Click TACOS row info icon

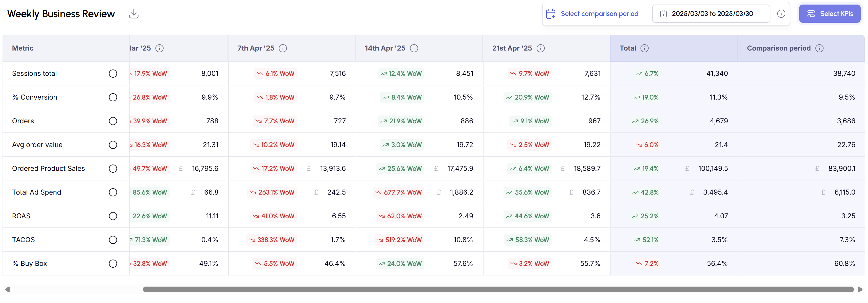(x=113, y=240)
